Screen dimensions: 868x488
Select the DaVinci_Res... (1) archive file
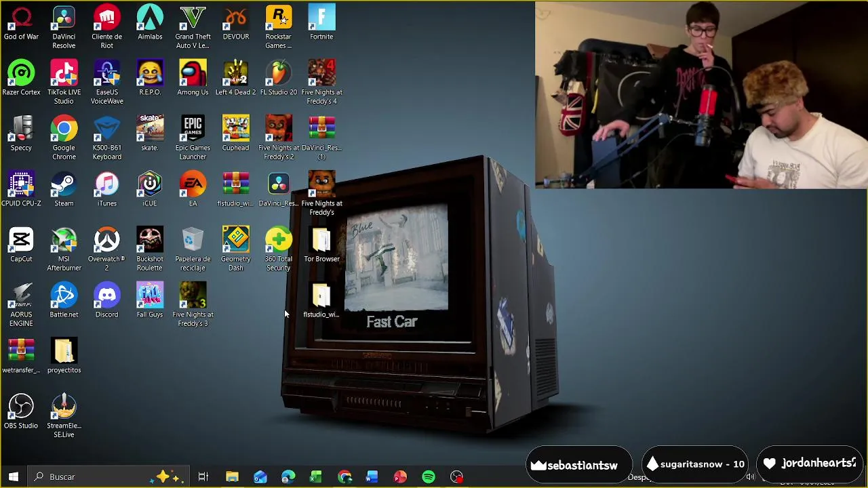321,138
